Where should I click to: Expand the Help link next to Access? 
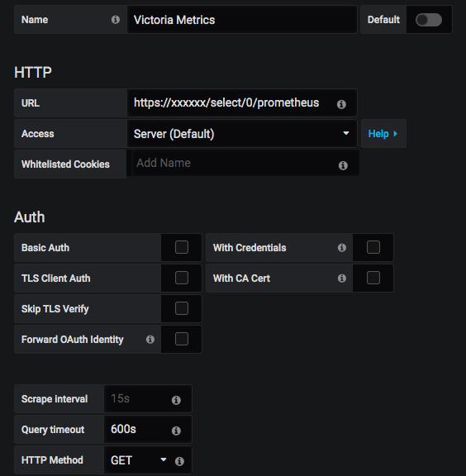[383, 134]
